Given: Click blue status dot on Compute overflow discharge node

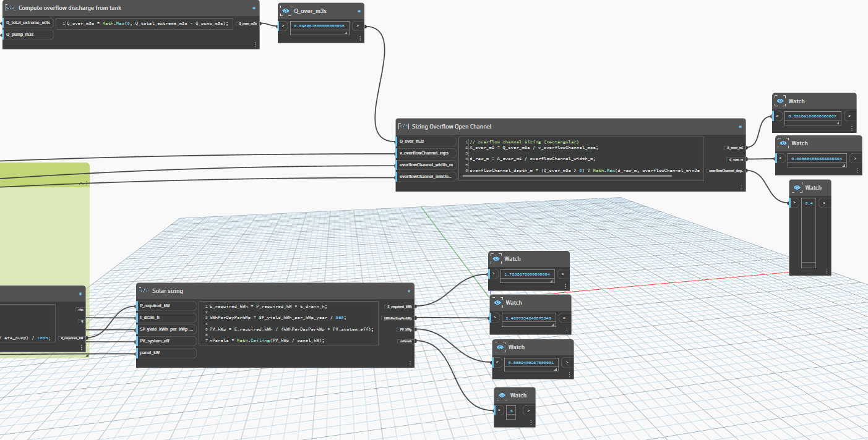Looking at the screenshot, I should [x=254, y=8].
